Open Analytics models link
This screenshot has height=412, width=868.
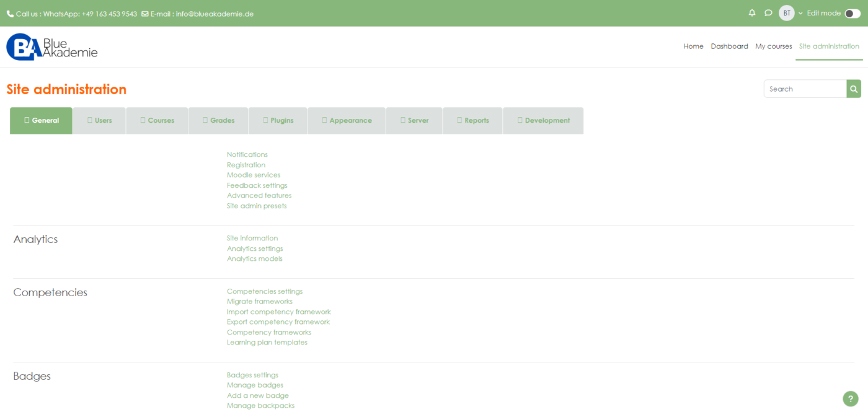coord(255,258)
